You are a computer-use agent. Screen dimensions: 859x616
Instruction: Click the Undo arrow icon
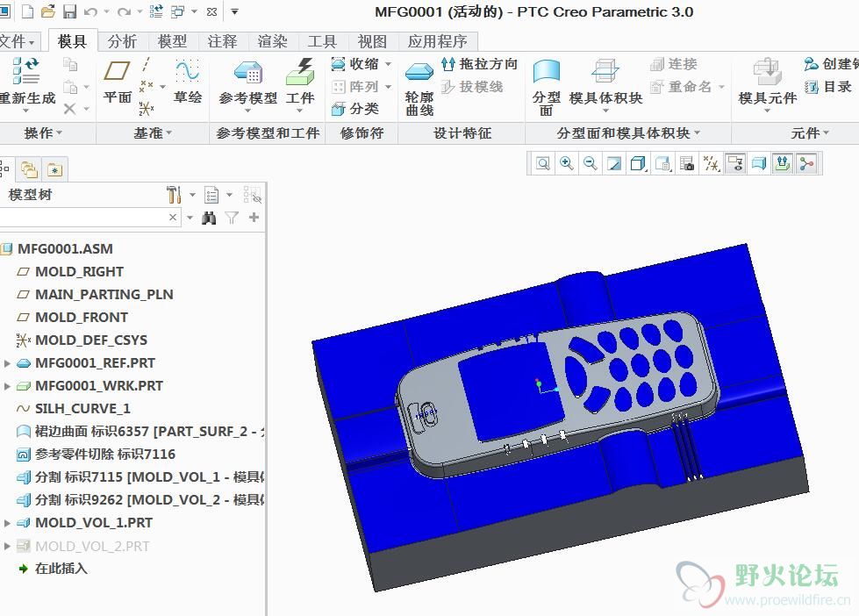coord(91,11)
